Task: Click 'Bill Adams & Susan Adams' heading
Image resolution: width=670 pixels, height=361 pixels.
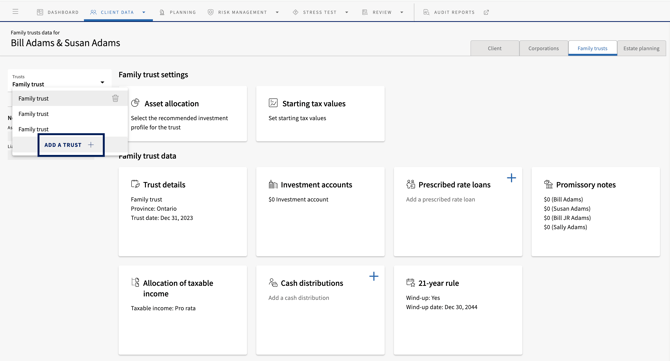Action: 65,43
